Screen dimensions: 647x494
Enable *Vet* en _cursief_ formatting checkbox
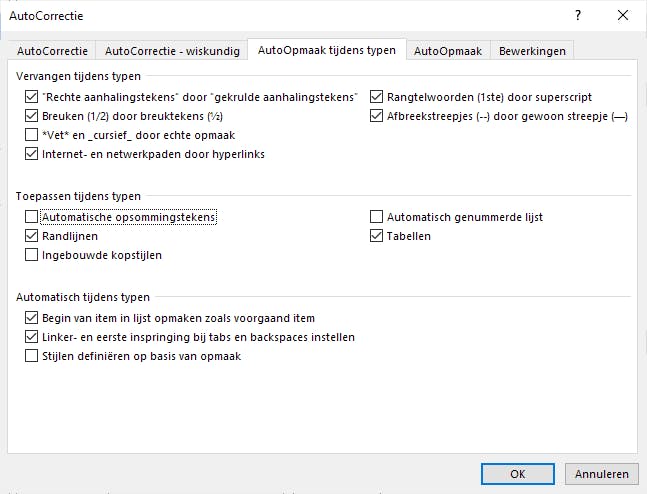coord(32,135)
